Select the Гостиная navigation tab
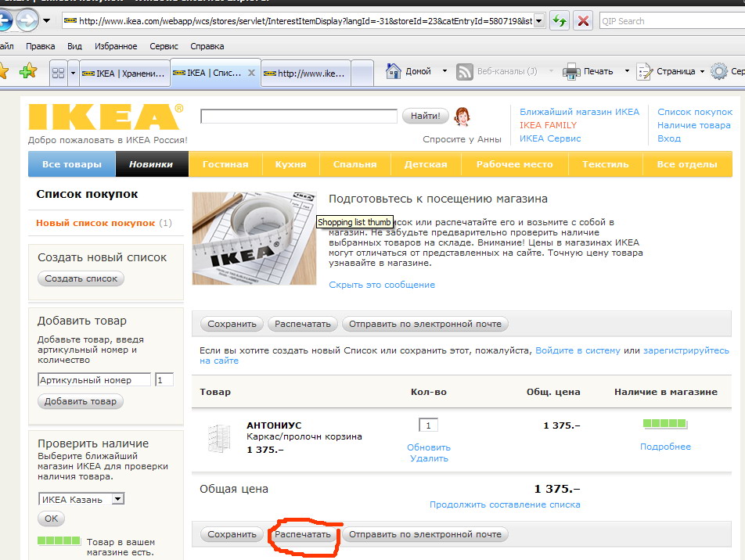 tap(225, 164)
